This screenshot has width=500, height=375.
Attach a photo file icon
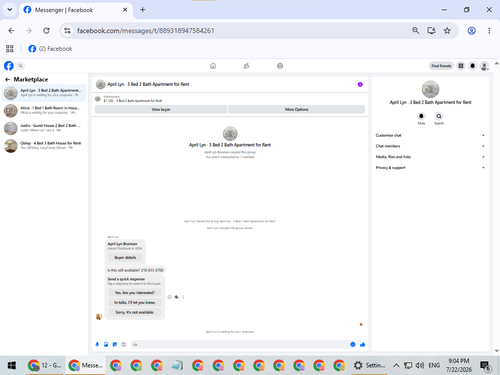coord(106,344)
